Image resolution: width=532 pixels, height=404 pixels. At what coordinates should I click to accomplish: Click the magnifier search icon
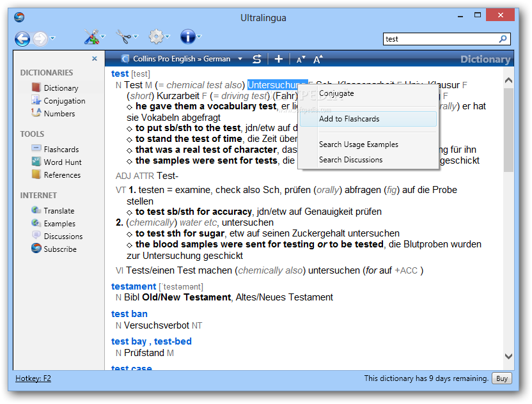(x=503, y=39)
